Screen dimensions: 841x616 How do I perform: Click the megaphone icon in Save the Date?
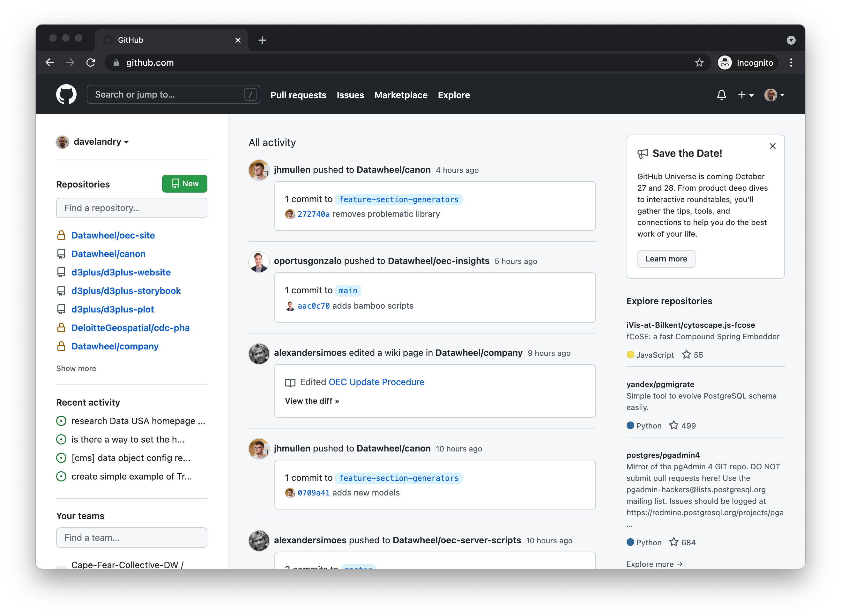pyautogui.click(x=643, y=154)
